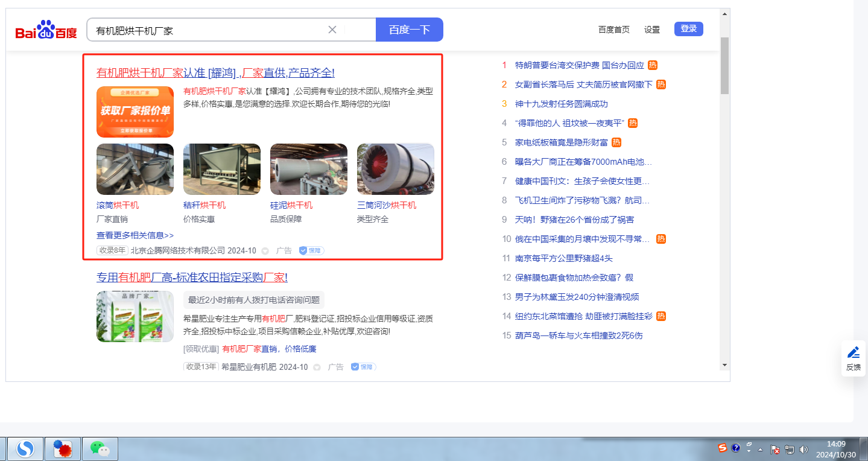Click the 热 badge beside 纽约东北菜馆遭抢
This screenshot has height=461, width=868.
(x=661, y=316)
